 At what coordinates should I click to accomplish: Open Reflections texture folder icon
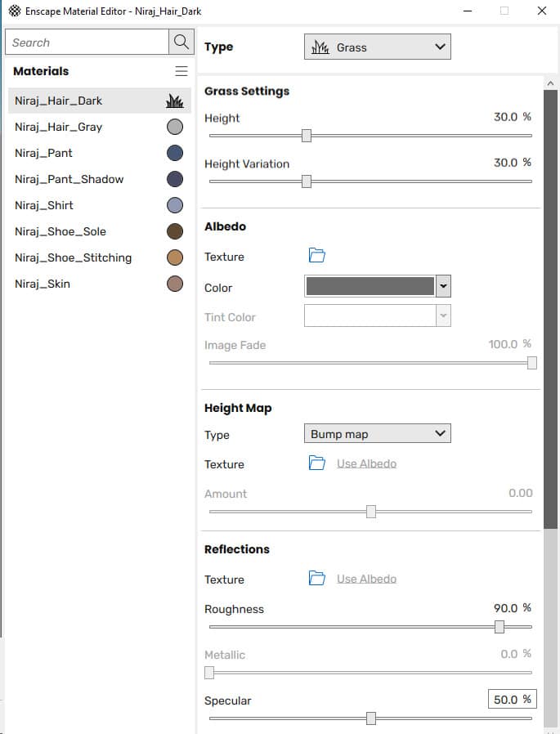[x=317, y=579]
